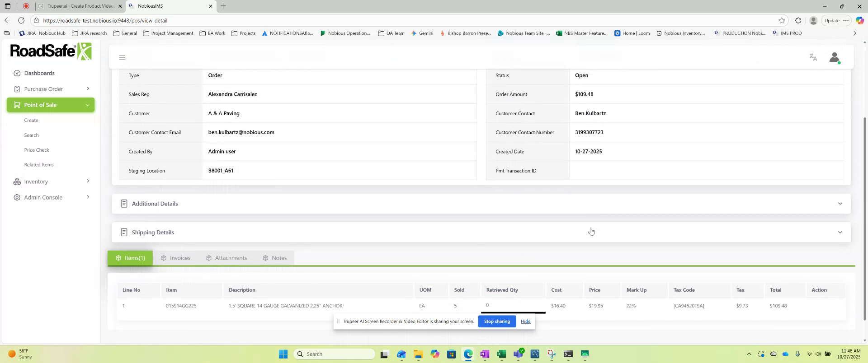The width and height of the screenshot is (868, 363).
Task: Click the browser address bar
Action: 407,20
